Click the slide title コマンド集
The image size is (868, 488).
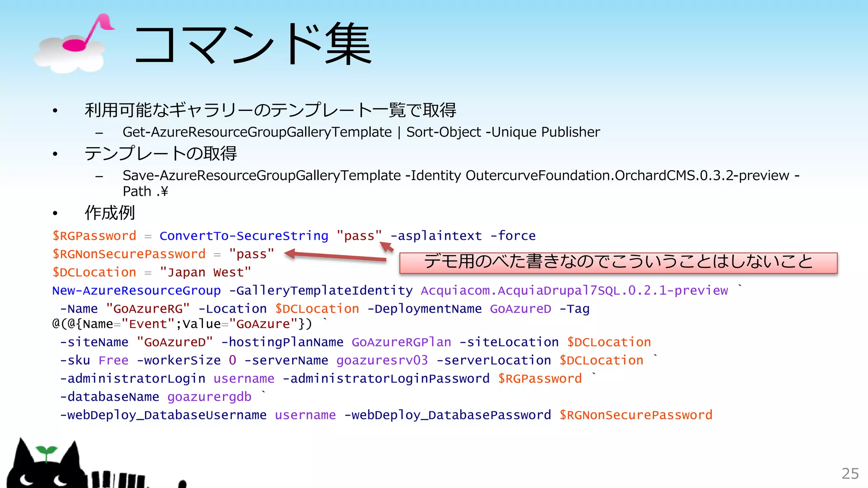coord(253,44)
